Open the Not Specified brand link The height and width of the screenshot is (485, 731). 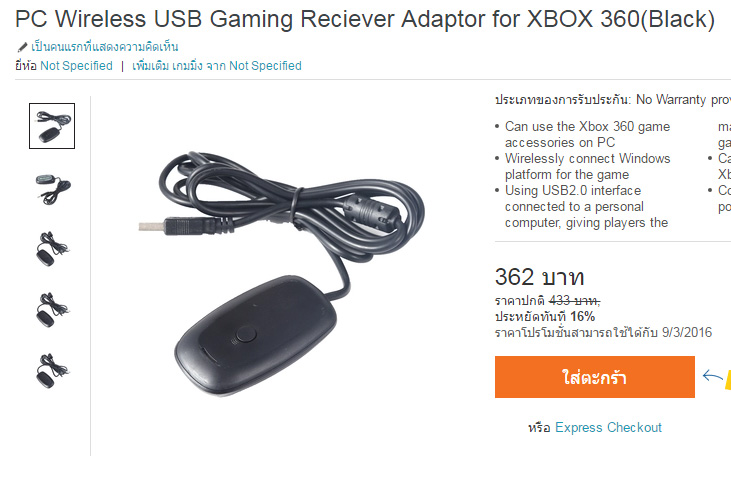76,66
